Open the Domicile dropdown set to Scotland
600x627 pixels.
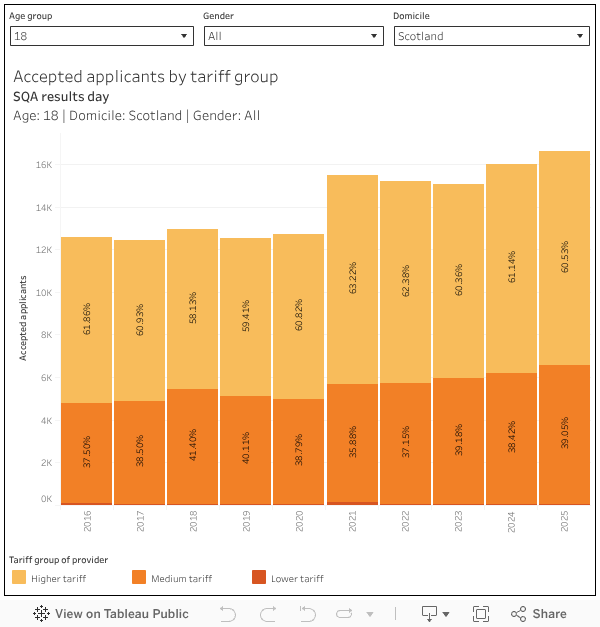click(x=491, y=36)
